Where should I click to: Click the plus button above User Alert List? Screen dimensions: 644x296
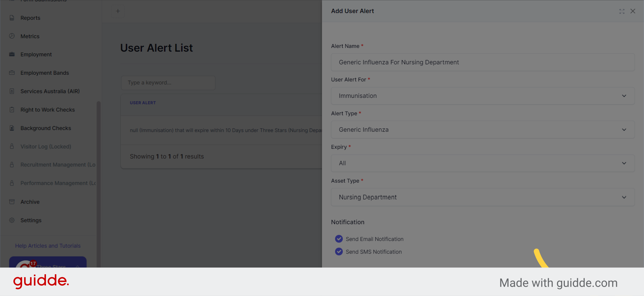pyautogui.click(x=118, y=11)
